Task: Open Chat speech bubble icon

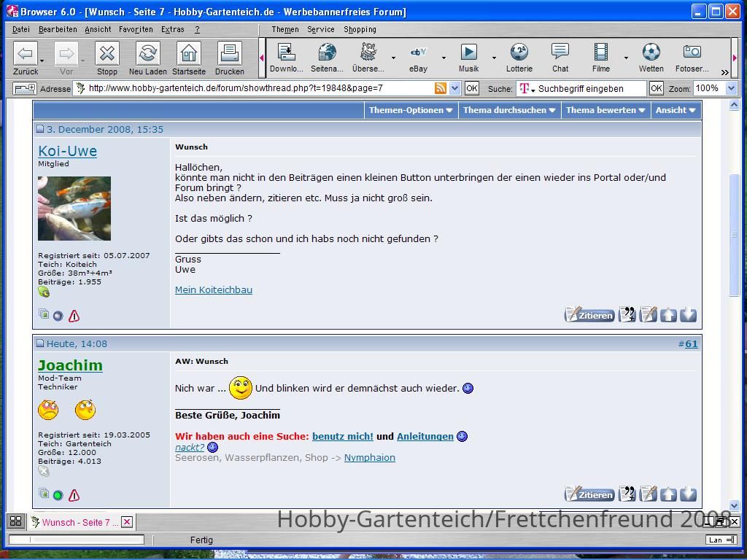Action: (x=560, y=52)
